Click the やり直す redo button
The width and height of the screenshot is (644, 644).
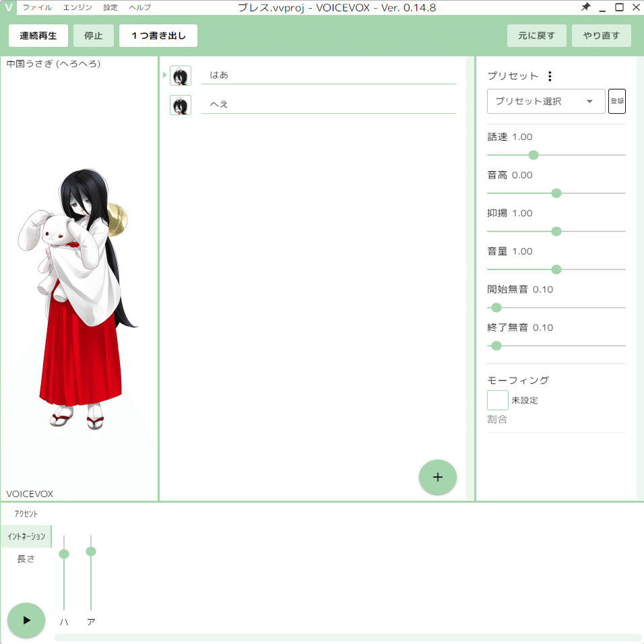602,36
